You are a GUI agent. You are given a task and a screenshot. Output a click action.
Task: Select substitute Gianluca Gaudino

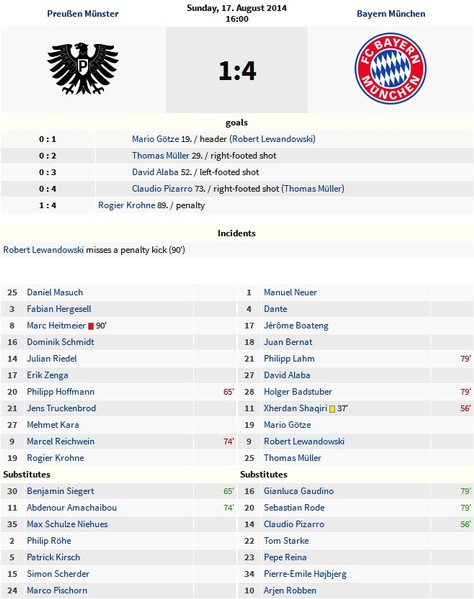coord(299,491)
